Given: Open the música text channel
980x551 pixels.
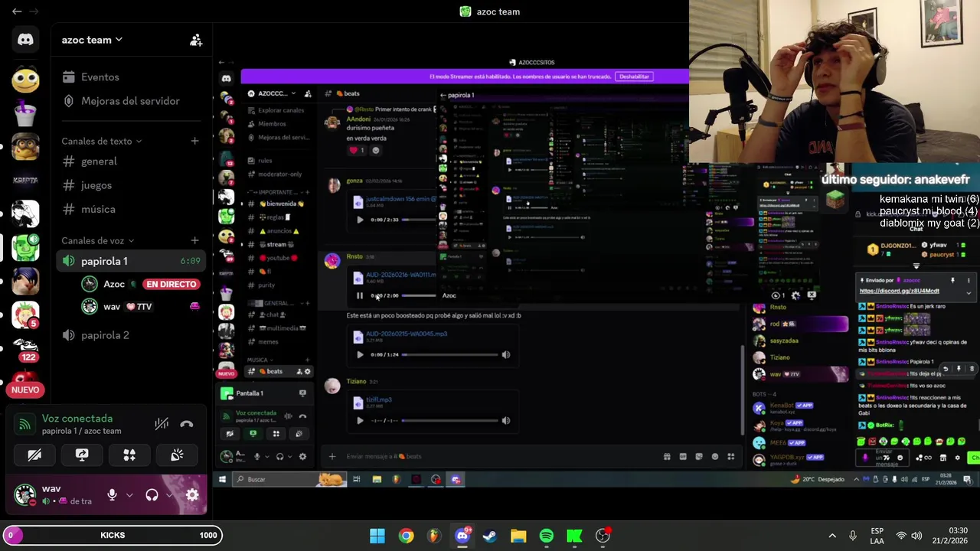Looking at the screenshot, I should [132, 209].
